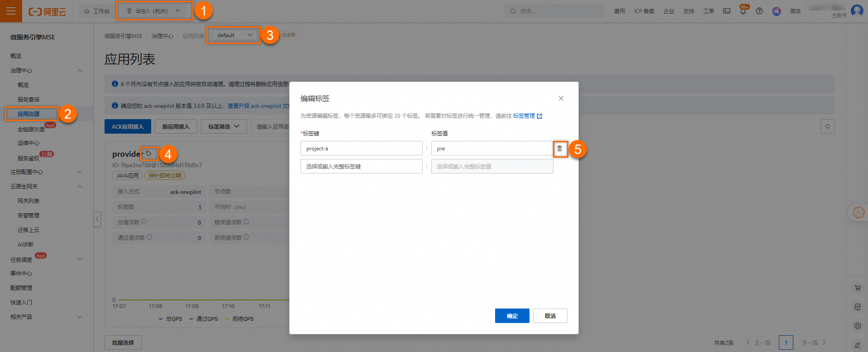Image resolution: width=868 pixels, height=352 pixels.
Task: Click the info icon beside 拒绝请求数
Action: [x=246, y=237]
